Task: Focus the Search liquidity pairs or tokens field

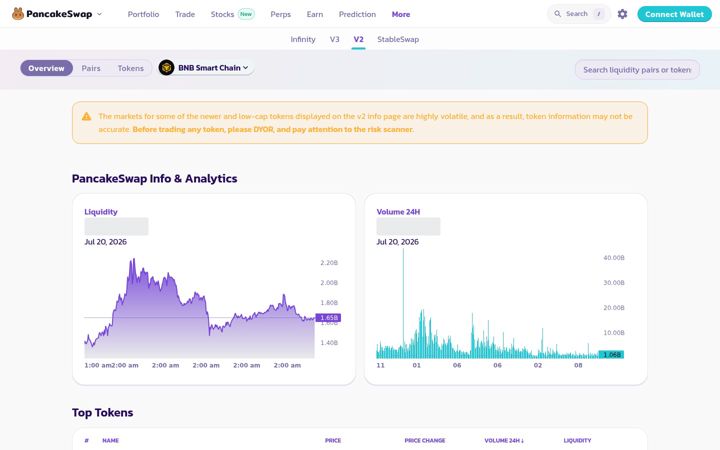Action: point(637,70)
